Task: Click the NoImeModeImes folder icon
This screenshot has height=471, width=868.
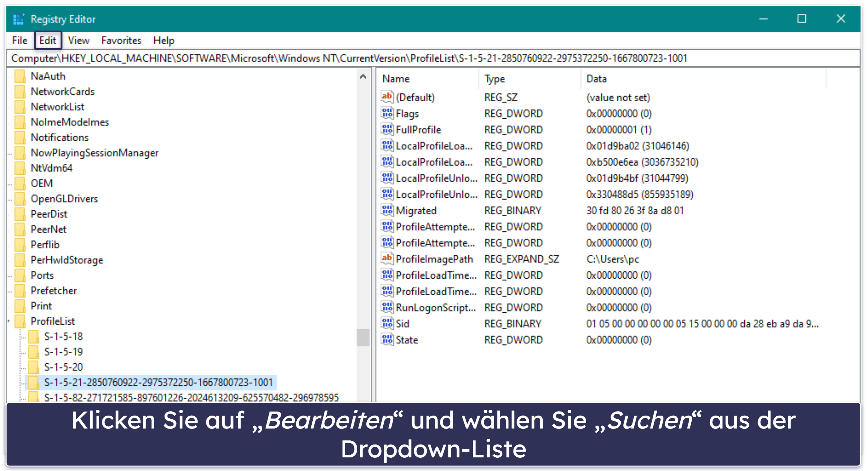Action: (20, 122)
